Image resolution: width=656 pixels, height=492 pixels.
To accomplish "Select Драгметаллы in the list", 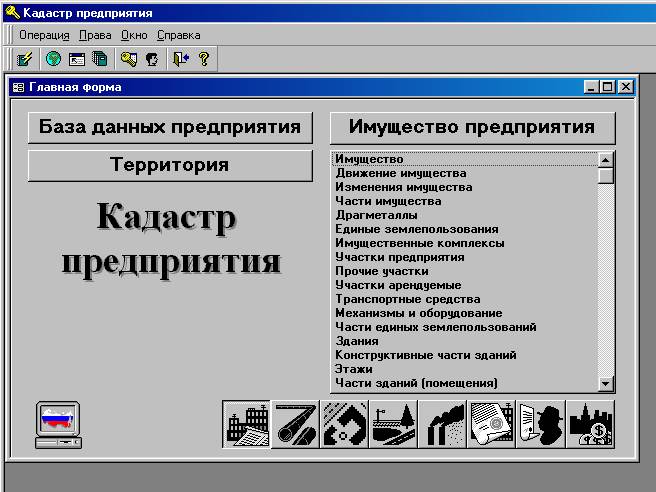I will (465, 215).
